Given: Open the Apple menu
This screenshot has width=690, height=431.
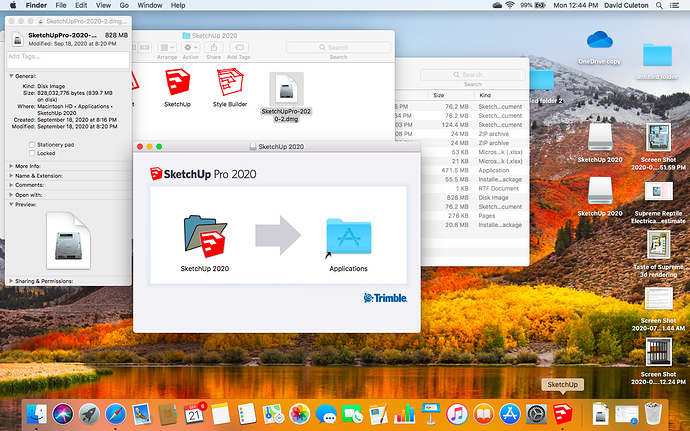Looking at the screenshot, I should coord(13,5).
